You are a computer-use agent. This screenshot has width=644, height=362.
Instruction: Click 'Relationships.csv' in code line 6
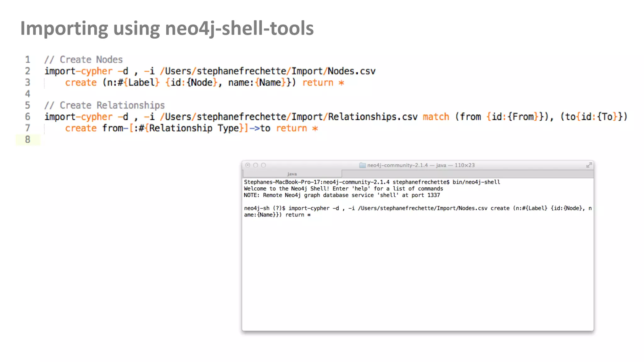point(373,117)
